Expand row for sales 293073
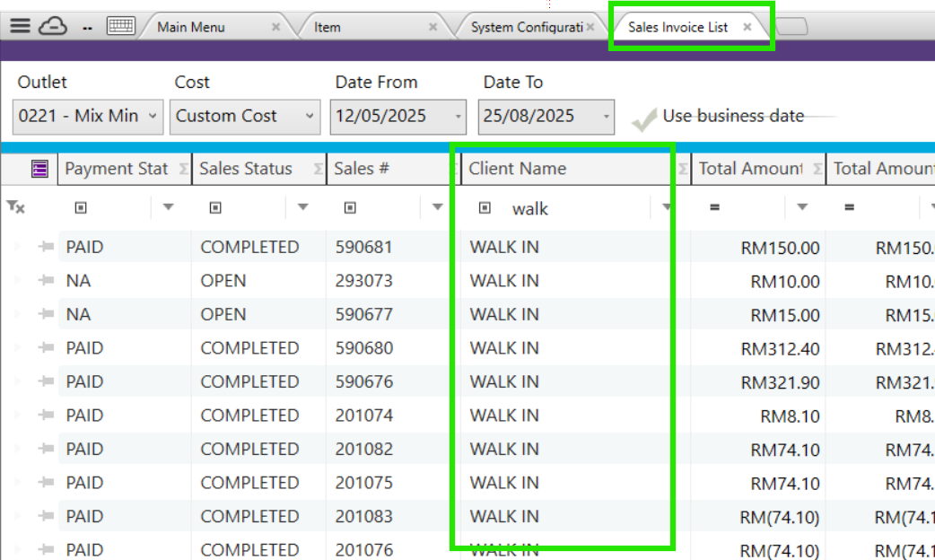Image resolution: width=935 pixels, height=560 pixels. click(x=16, y=281)
